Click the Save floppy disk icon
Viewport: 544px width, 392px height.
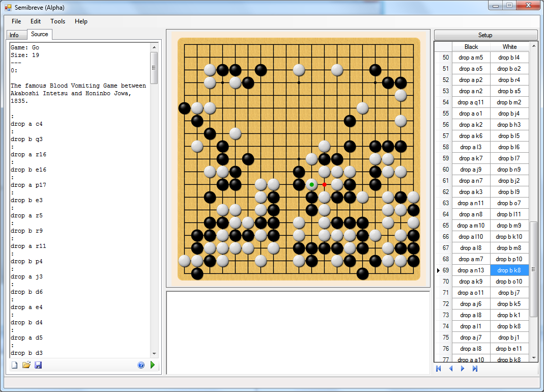(x=38, y=365)
